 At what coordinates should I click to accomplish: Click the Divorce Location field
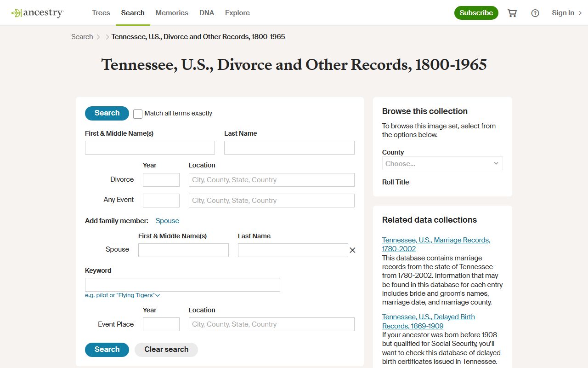[271, 180]
